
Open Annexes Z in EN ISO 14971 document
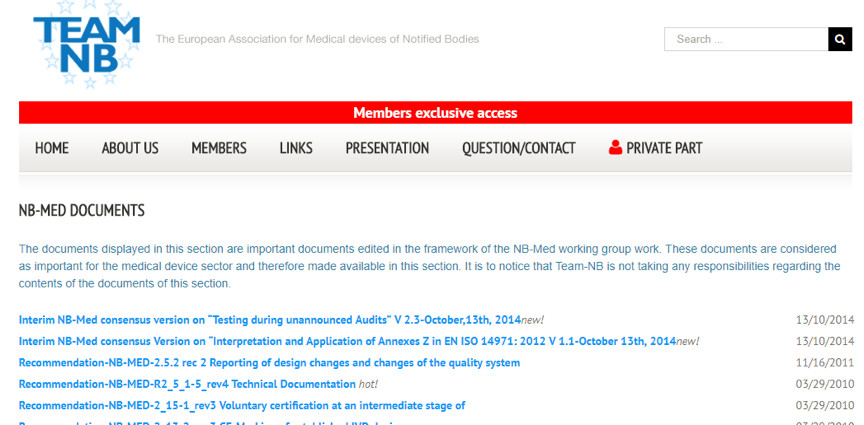click(x=347, y=341)
